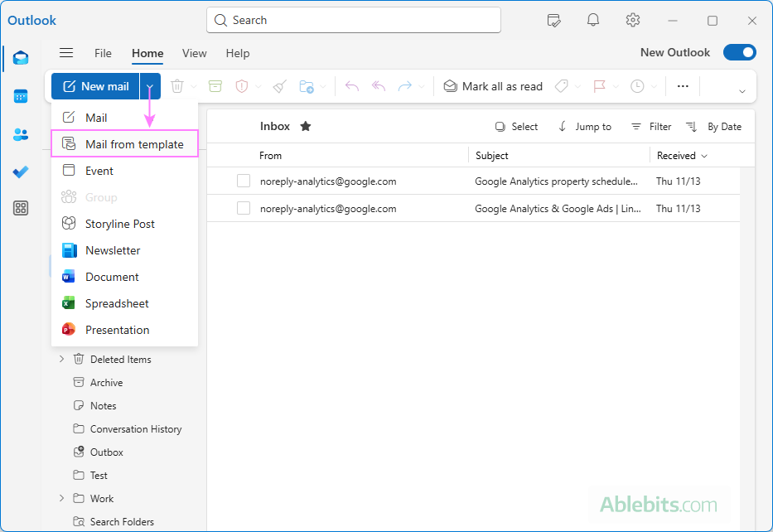Check the Google Analytics property email checkbox

243,181
